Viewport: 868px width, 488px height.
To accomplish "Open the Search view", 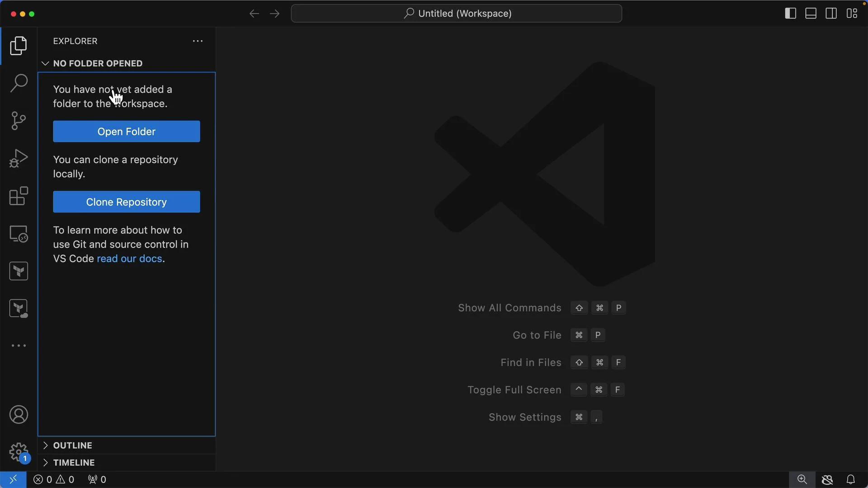I will 19,83.
